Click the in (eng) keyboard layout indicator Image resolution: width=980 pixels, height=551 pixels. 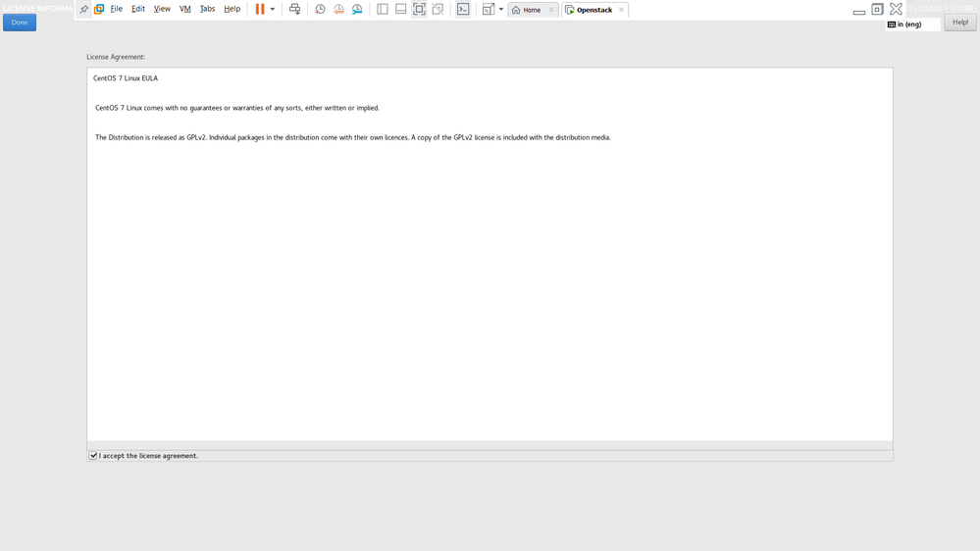click(909, 25)
